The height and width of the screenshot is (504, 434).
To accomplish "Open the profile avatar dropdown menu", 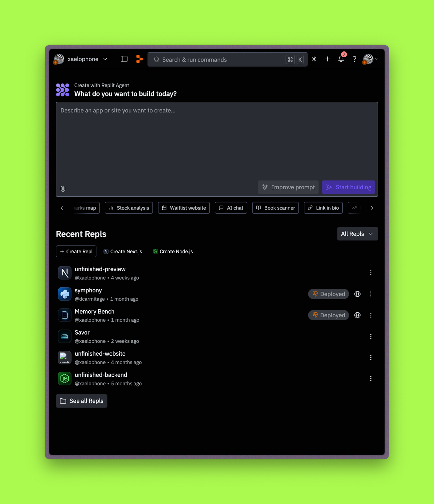I will [x=370, y=59].
